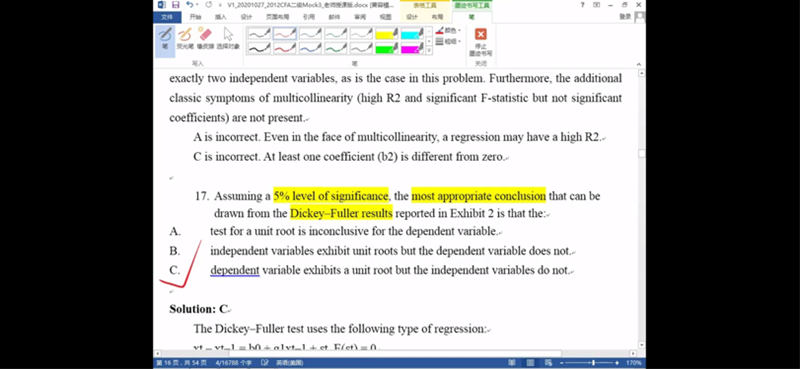Click the 170% zoom level button

click(x=635, y=363)
